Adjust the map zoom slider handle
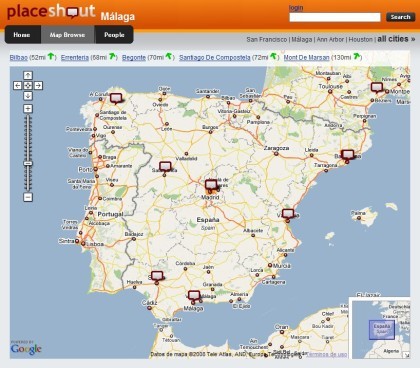This screenshot has height=368, width=420. [28, 163]
